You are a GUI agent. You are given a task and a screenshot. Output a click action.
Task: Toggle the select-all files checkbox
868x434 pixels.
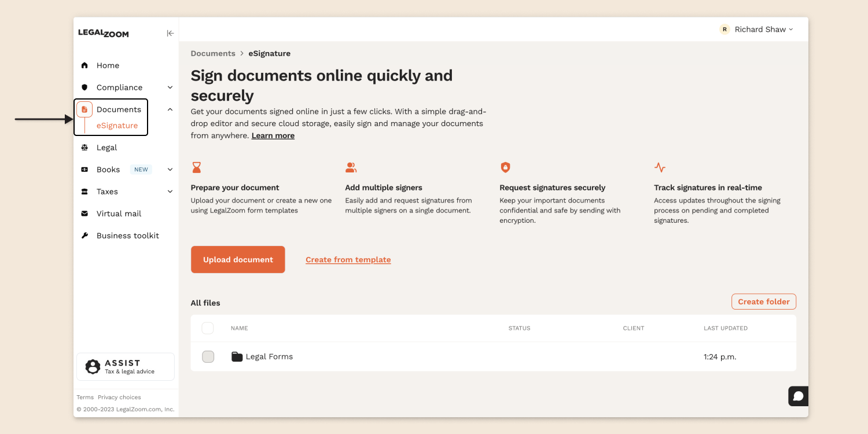208,328
